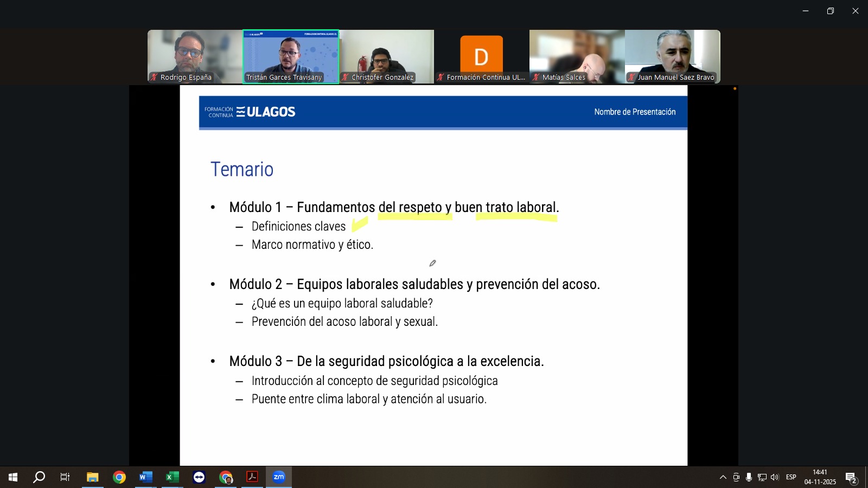Click Juan Manuel Saez Bravo's video tile
This screenshot has width=868, height=488.
[672, 56]
